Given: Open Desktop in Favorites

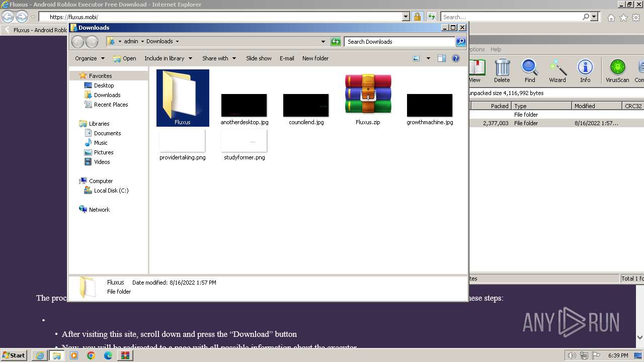Looking at the screenshot, I should coord(104,85).
